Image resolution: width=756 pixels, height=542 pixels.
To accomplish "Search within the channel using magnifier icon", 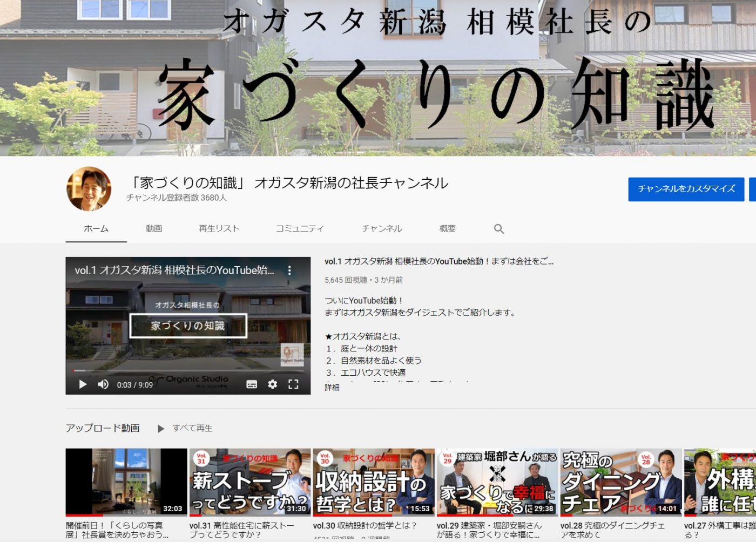I will [499, 229].
